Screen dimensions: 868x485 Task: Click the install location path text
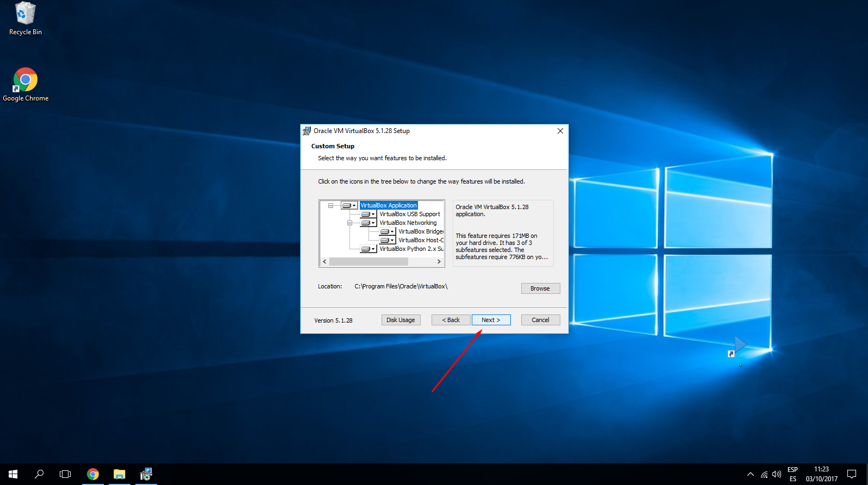point(401,286)
